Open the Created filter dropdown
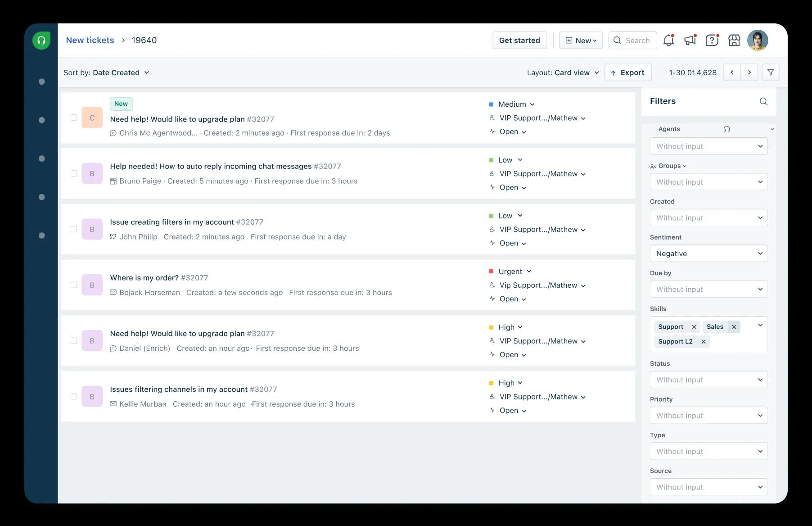The width and height of the screenshot is (812, 526). click(708, 218)
